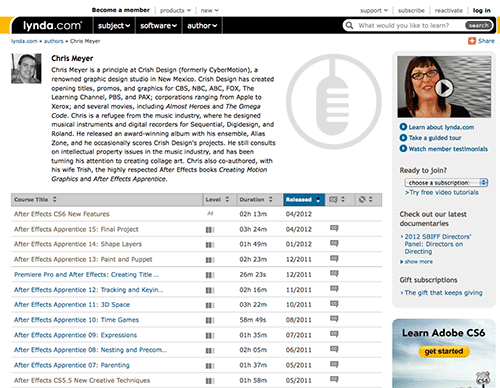Click closed captions icon for Apprentice 11: 3D Space

pos(334,304)
